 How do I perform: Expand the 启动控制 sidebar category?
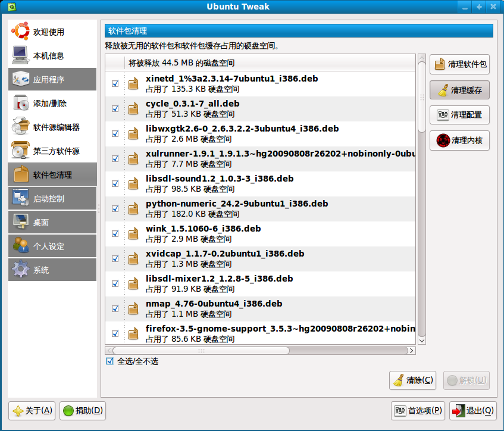point(52,198)
